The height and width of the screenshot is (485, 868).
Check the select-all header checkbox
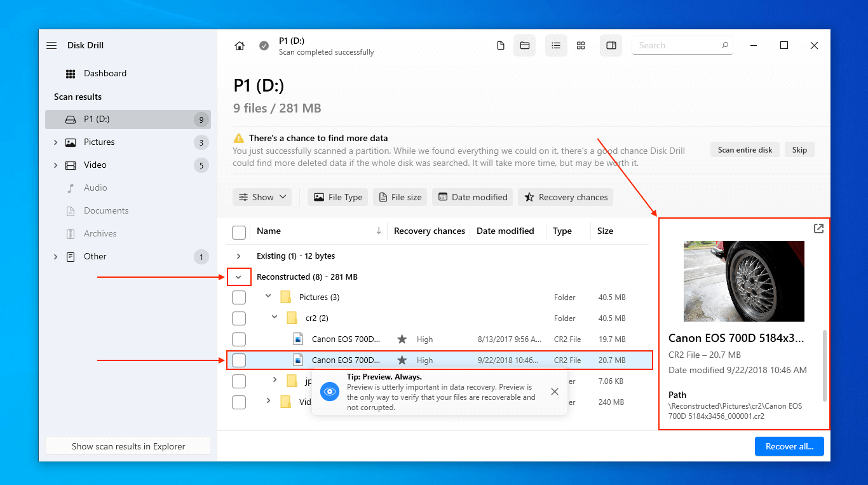coord(239,232)
